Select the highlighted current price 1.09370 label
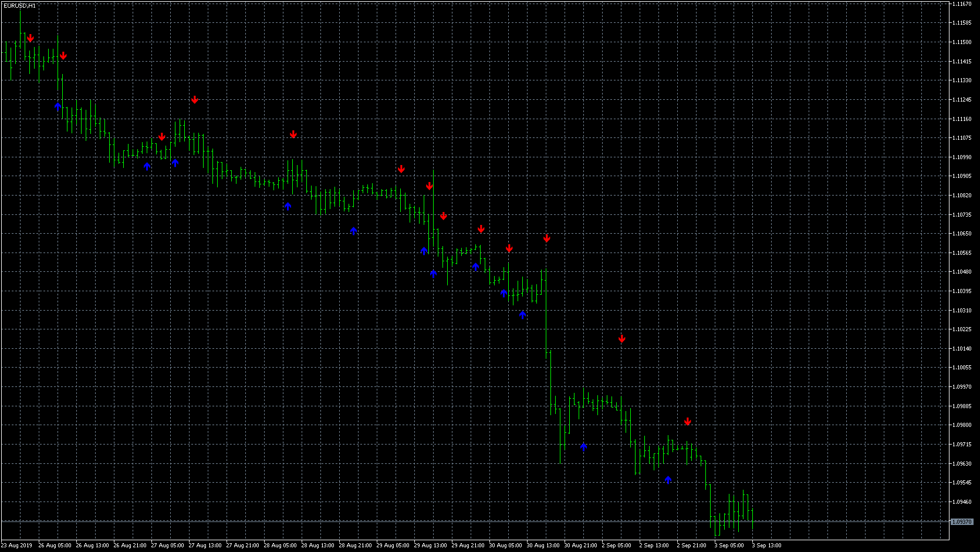 962,521
